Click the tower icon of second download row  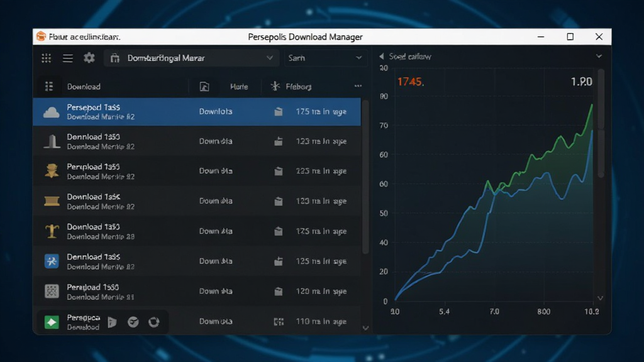click(x=52, y=141)
